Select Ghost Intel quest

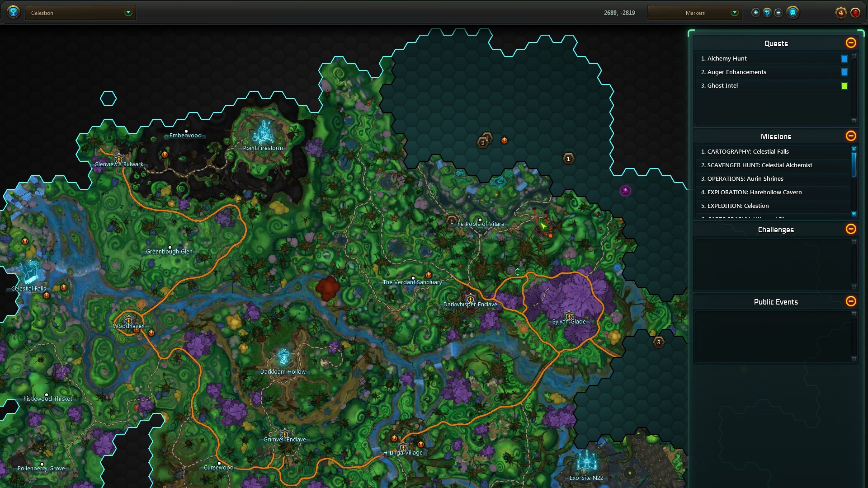coord(772,86)
